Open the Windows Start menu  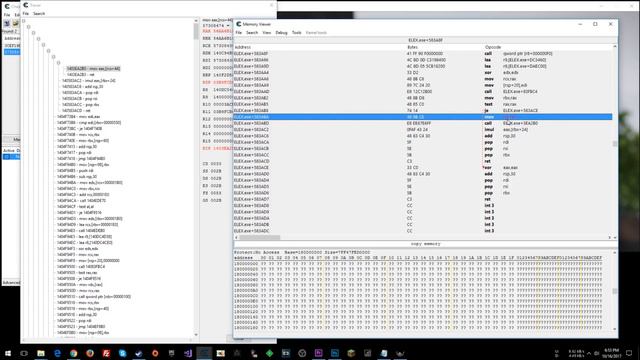tap(8, 353)
